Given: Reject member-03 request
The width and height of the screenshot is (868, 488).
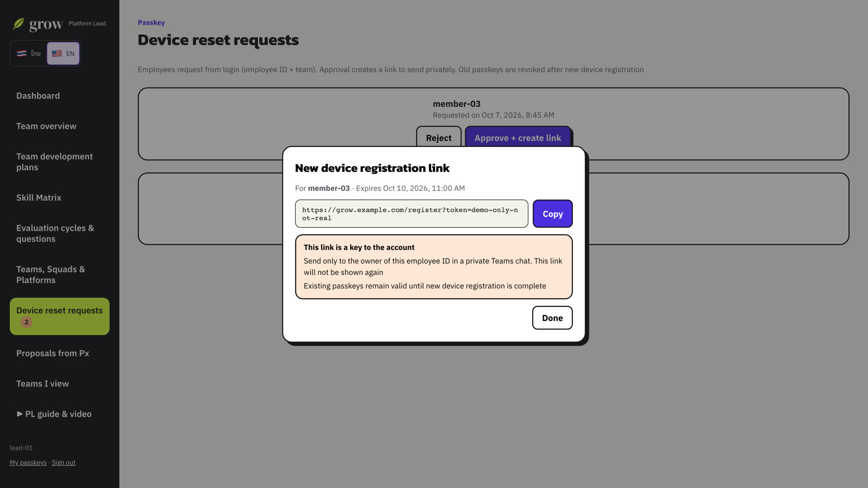Looking at the screenshot, I should 438,138.
